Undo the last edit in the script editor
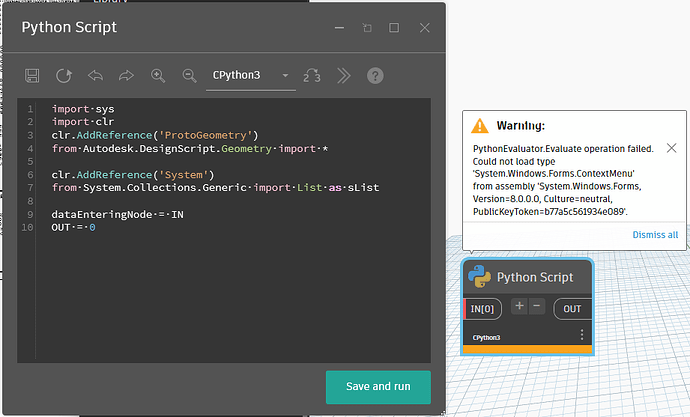 coord(95,76)
